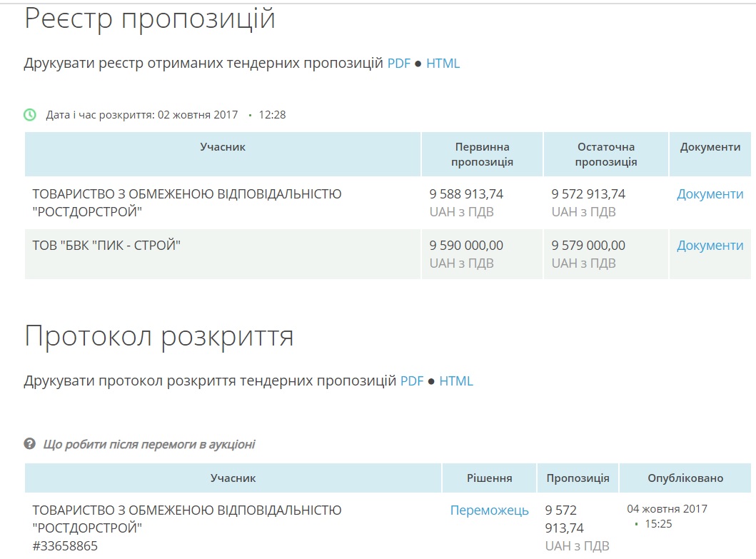Click the 'Опубліковано' column header
Viewport: 756px width, 559px height.
685,478
